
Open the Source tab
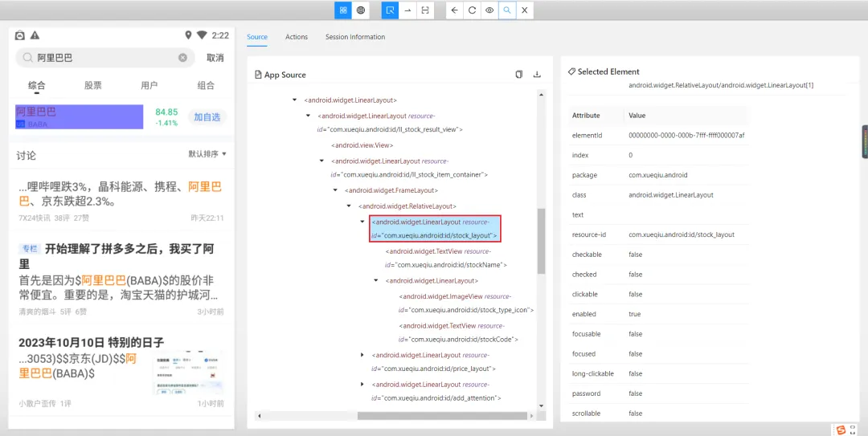coord(257,37)
